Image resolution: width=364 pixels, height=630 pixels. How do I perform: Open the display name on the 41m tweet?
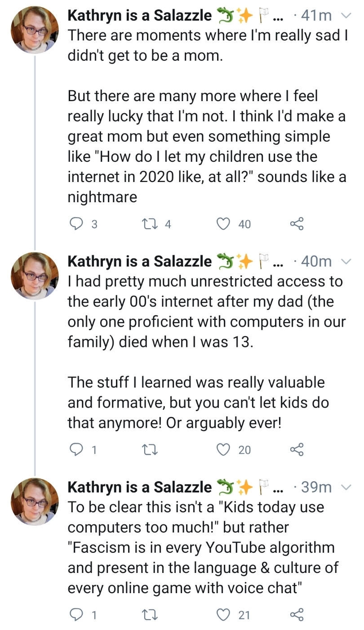pyautogui.click(x=140, y=16)
